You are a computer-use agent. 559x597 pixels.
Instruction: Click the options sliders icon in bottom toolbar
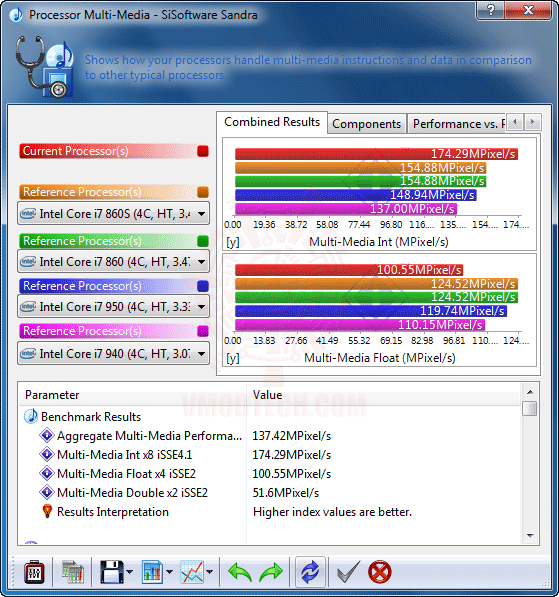coord(34,572)
